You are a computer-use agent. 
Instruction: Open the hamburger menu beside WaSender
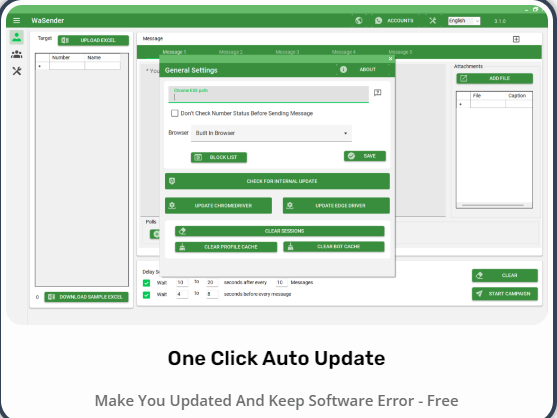coord(16,21)
